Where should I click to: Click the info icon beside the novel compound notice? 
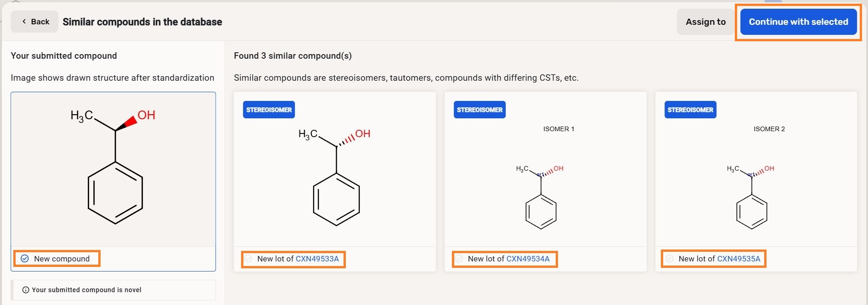(x=26, y=290)
